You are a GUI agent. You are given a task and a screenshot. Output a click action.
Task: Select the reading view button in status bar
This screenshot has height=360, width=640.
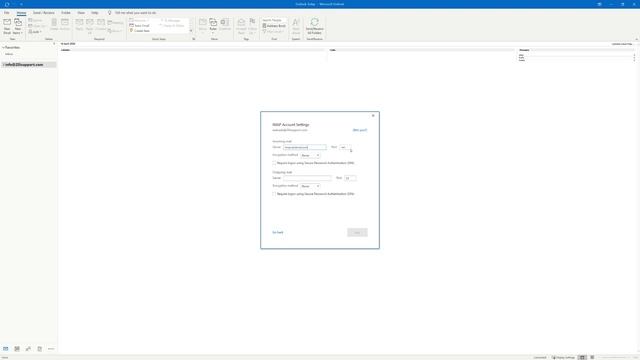point(592,357)
